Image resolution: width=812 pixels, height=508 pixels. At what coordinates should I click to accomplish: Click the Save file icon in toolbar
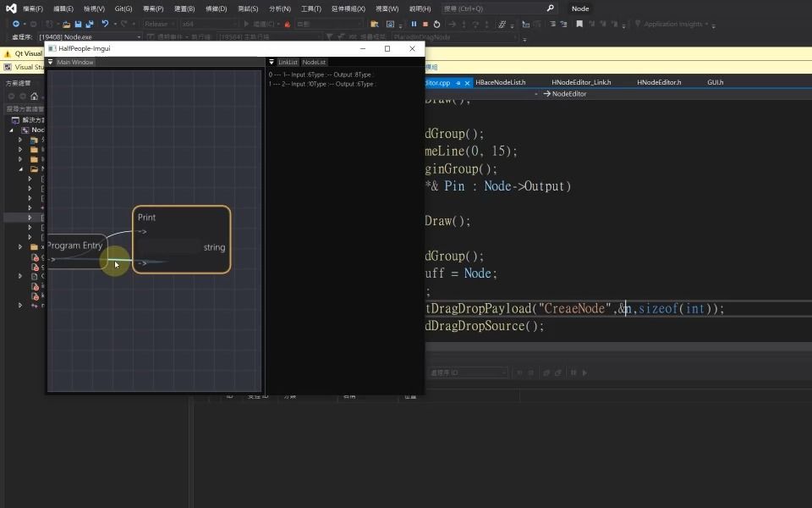click(x=78, y=24)
